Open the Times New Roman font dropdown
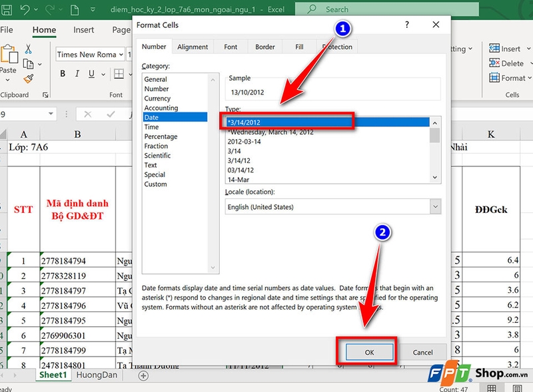533x392 pixels. coord(120,55)
